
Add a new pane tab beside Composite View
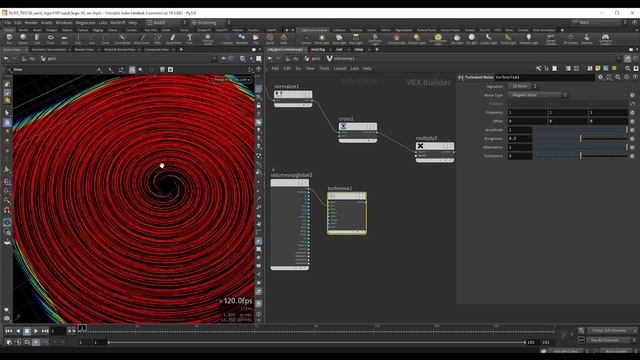coord(181,49)
